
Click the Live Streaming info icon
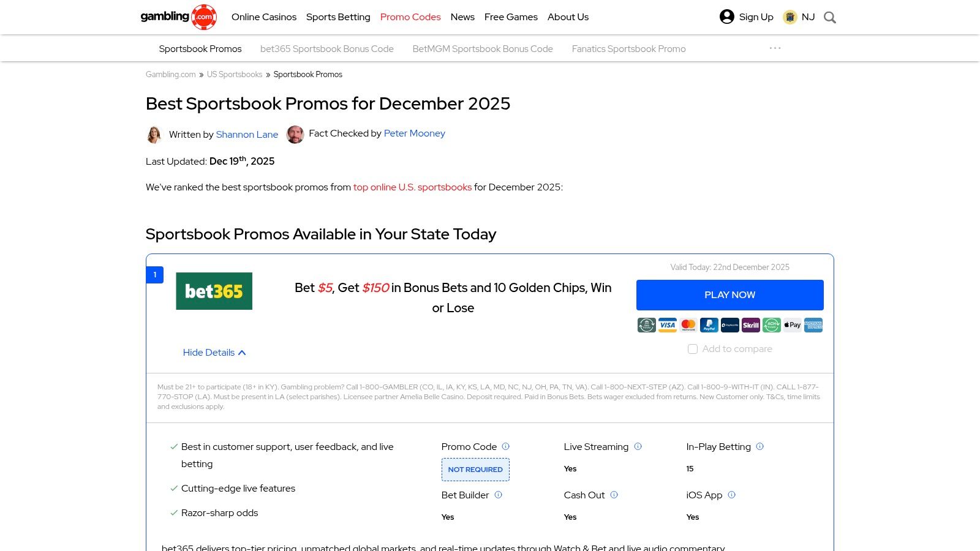click(638, 446)
